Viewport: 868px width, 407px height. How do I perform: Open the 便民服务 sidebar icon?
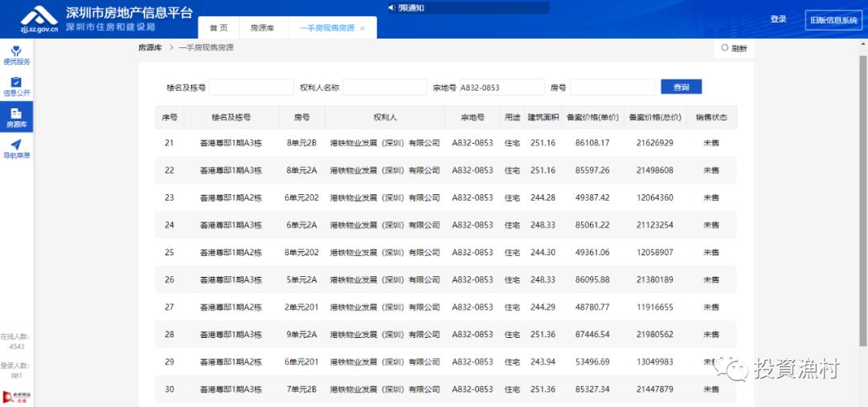[17, 55]
